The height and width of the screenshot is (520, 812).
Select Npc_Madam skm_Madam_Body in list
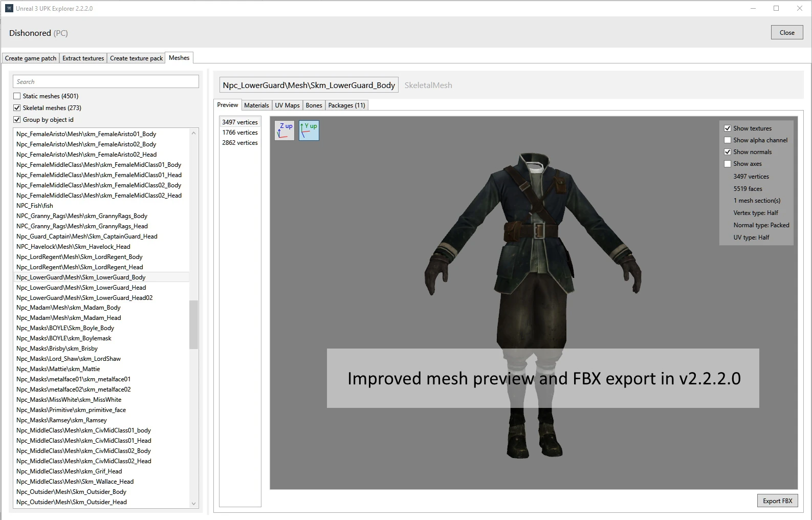point(69,308)
